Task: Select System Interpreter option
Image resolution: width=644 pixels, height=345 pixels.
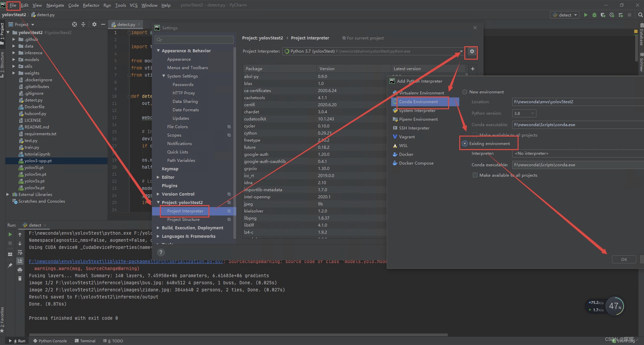Action: (417, 111)
